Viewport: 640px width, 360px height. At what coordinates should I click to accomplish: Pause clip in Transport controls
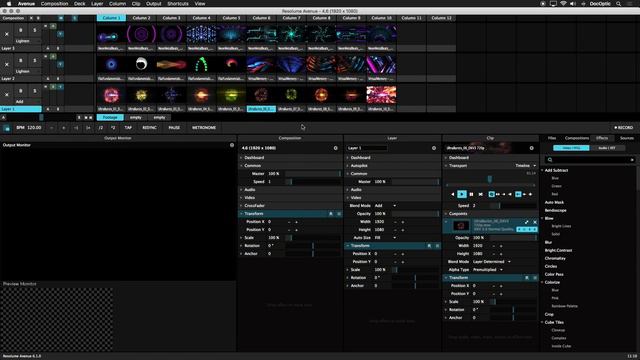[x=471, y=194]
